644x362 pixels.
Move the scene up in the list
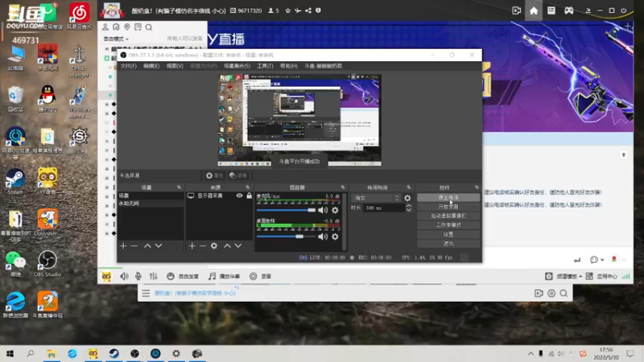point(147,246)
